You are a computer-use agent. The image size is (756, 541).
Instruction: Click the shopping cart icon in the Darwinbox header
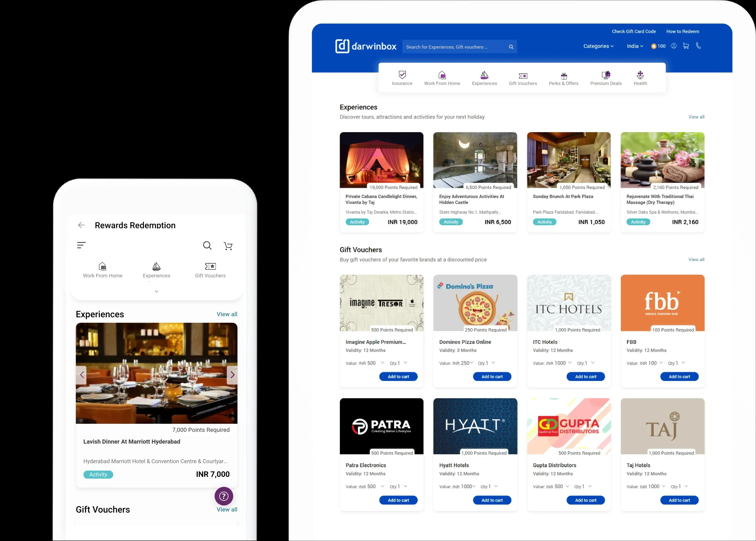pyautogui.click(x=686, y=46)
